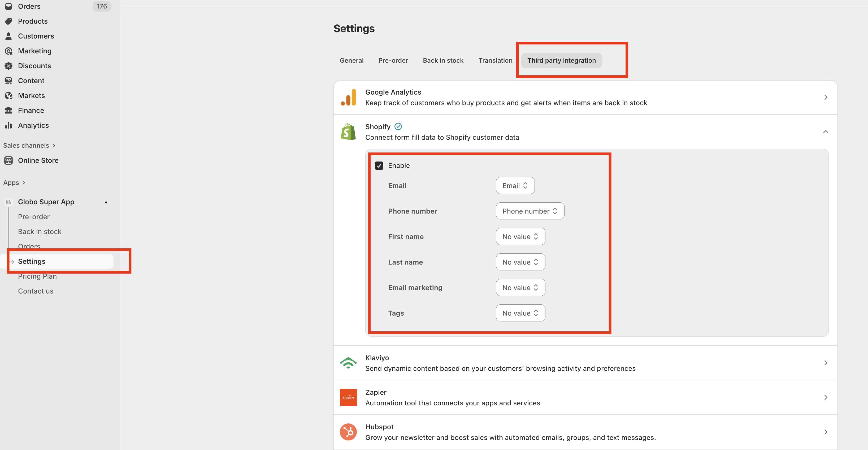Switch to the Back in stock tab

[x=443, y=60]
